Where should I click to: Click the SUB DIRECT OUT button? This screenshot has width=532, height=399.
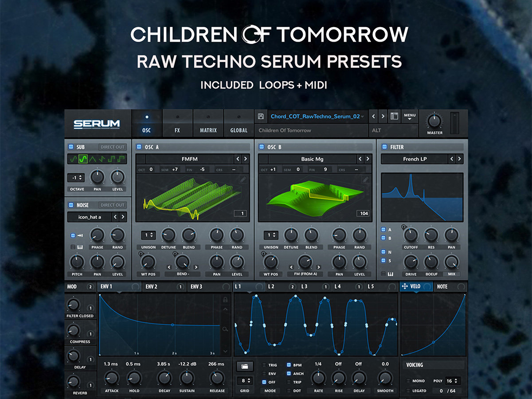point(113,147)
